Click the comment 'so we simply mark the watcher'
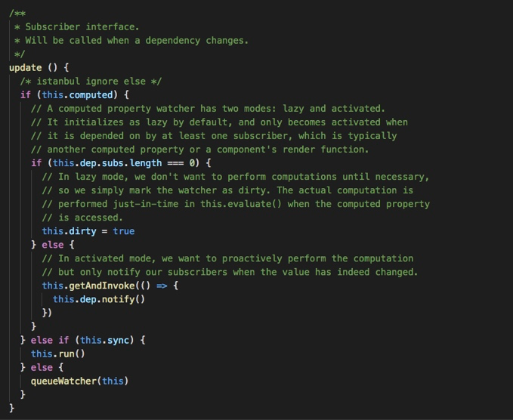 (x=227, y=190)
